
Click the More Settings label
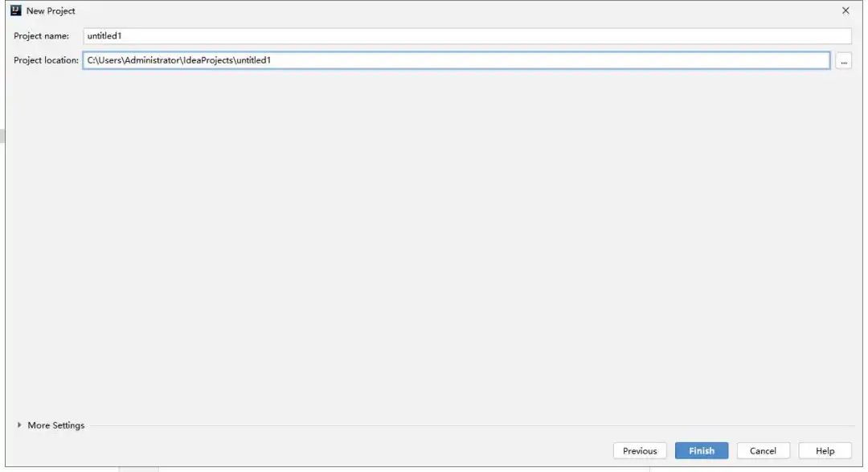[55, 425]
